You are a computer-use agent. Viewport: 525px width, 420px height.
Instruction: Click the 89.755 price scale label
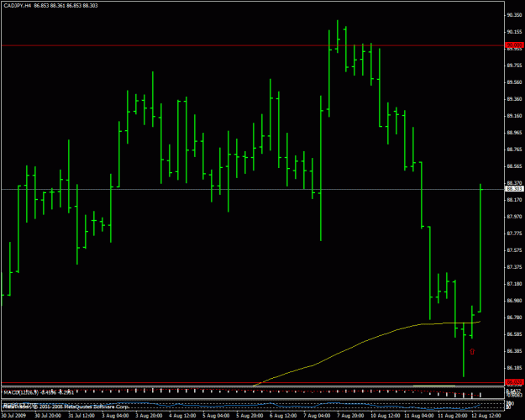pos(514,66)
